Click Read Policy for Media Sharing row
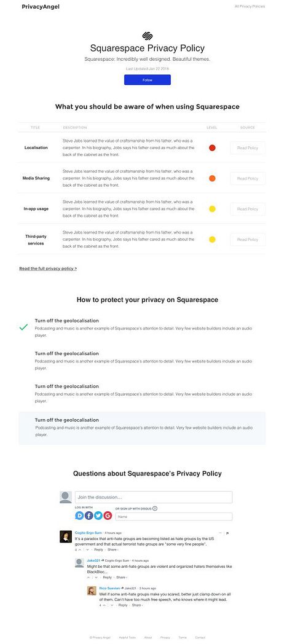 coord(248,178)
